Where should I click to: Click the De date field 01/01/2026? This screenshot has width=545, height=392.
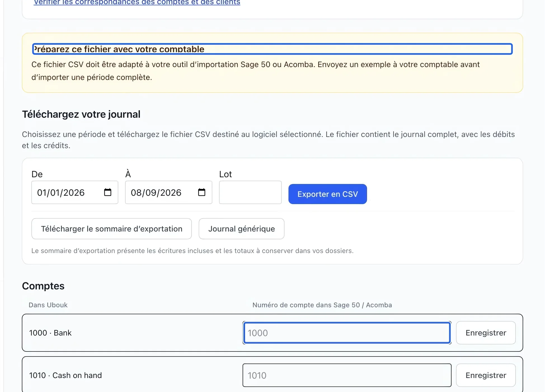tap(75, 192)
